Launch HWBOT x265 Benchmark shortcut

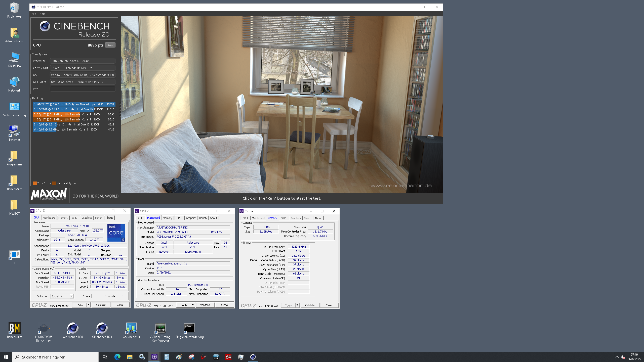pyautogui.click(x=44, y=332)
